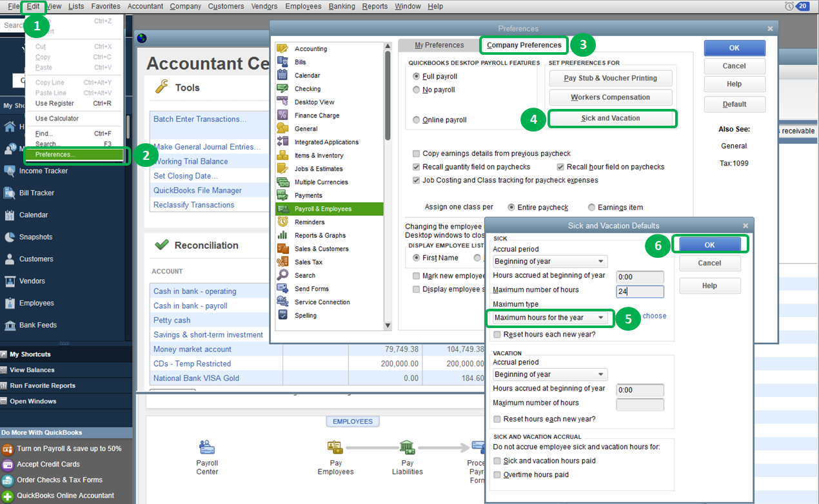
Task: Open Snapshots in left sidebar
Action: [x=36, y=237]
